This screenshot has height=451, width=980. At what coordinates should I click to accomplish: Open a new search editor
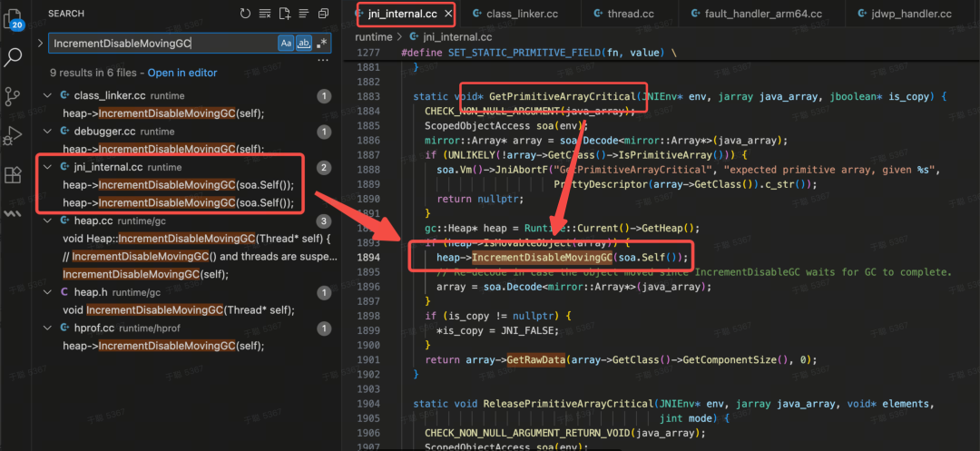tap(285, 14)
